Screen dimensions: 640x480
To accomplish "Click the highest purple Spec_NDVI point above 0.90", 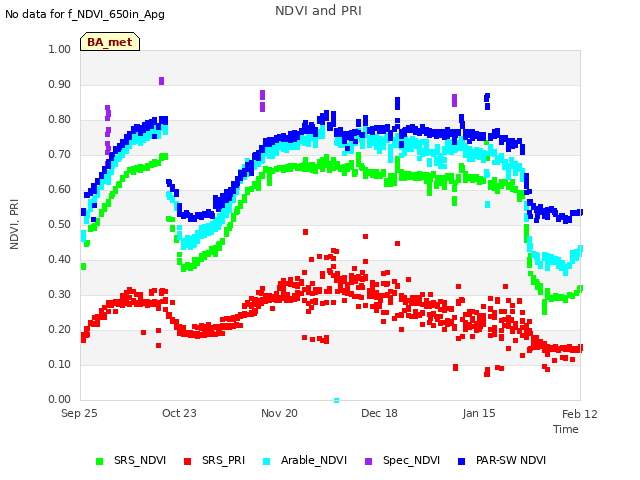I will coord(161,81).
